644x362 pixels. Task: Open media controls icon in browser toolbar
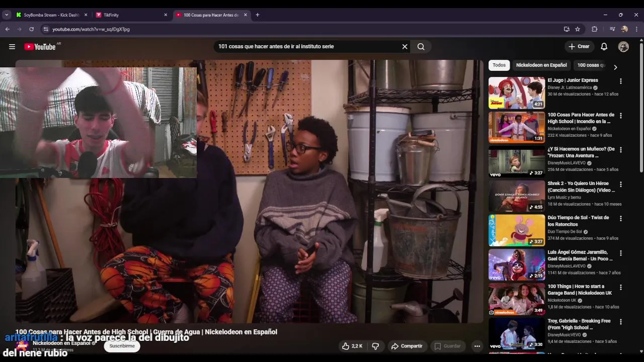tap(612, 29)
